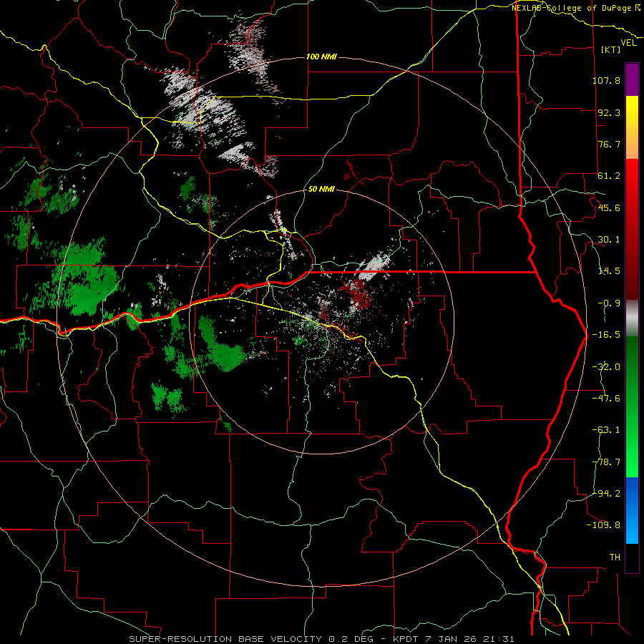Click the yellow-orange segment of velocity color bar
The image size is (644, 644).
coord(632,127)
